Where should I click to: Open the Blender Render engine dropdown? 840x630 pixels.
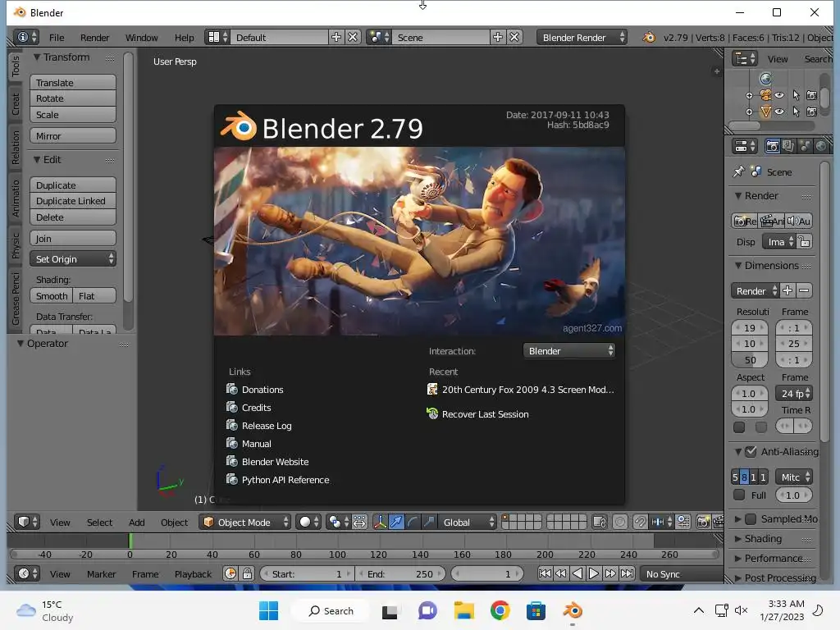582,38
